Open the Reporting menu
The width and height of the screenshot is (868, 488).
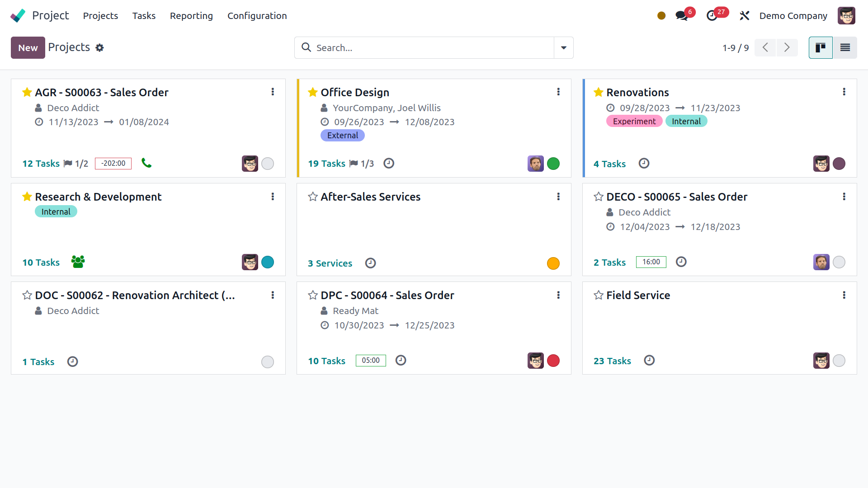click(x=191, y=16)
